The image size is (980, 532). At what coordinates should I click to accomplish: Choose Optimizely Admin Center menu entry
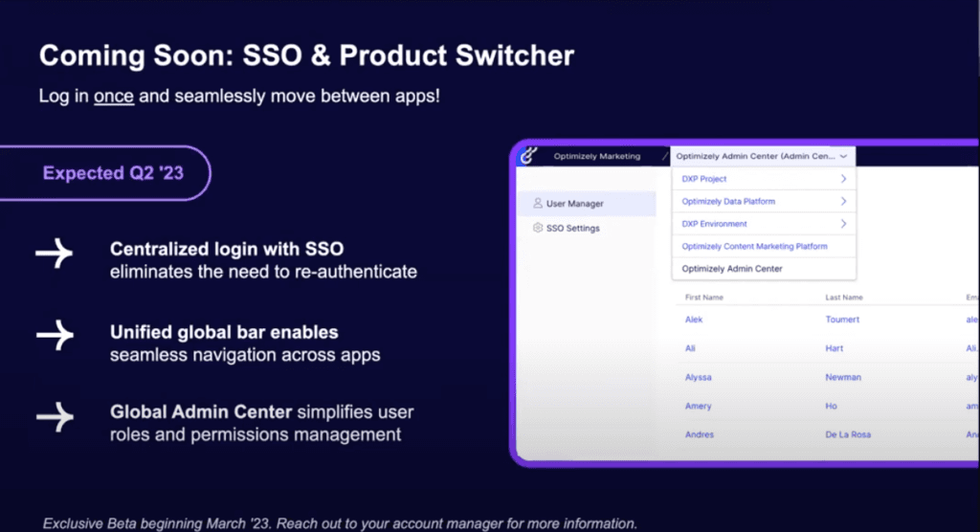click(732, 269)
